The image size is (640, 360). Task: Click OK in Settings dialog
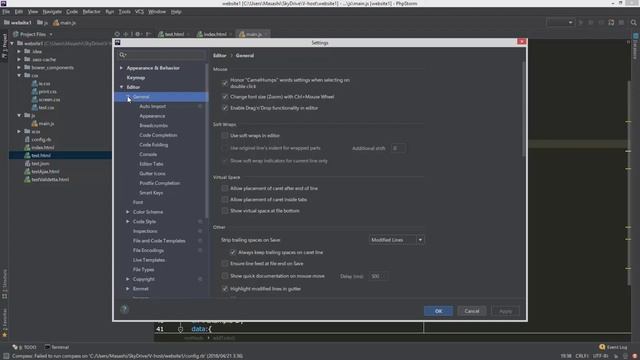coord(438,311)
